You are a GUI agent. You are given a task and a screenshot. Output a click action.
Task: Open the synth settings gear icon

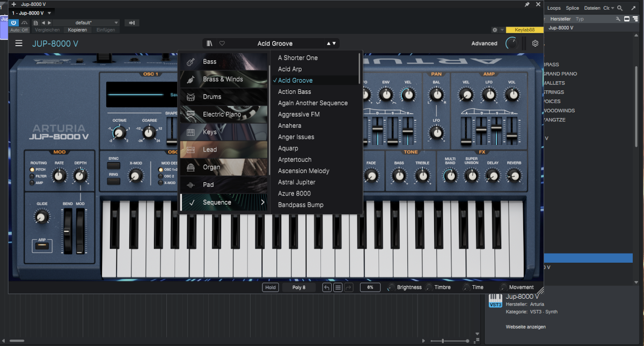(x=535, y=44)
